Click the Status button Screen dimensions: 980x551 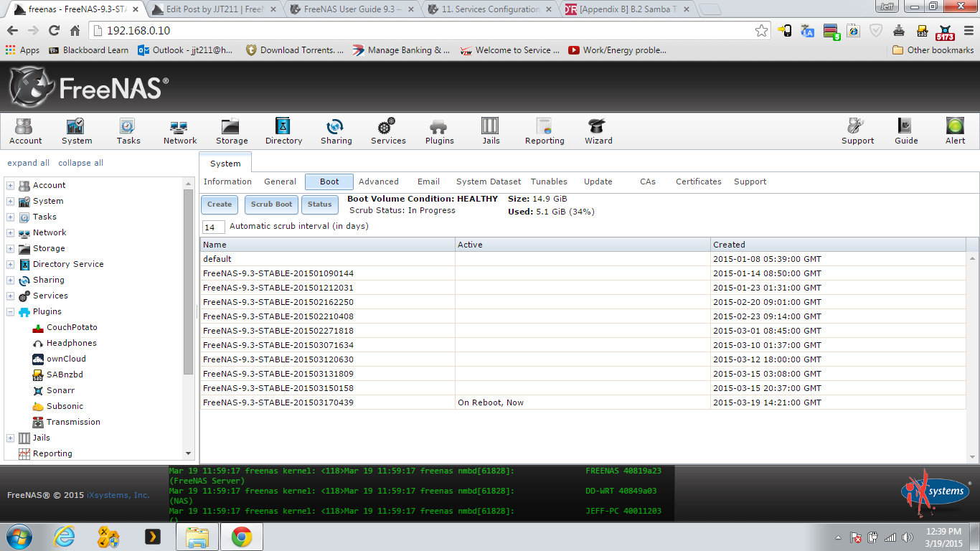pos(319,204)
